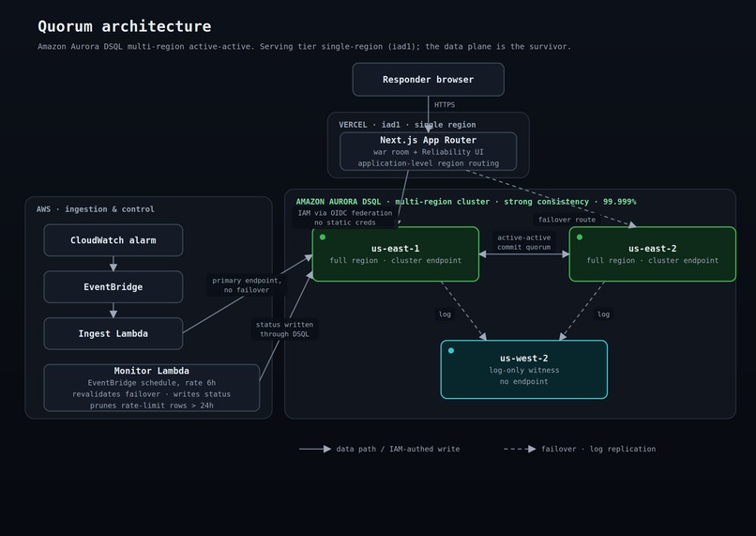
Task: Click 'prunes rate-limit rows > 24h' text
Action: [x=151, y=406]
